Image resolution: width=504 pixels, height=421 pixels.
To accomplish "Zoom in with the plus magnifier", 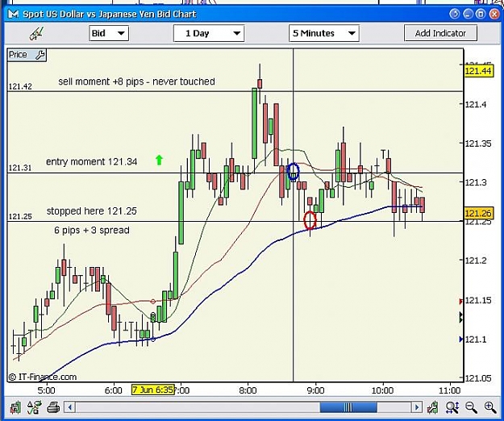I will 490,407.
